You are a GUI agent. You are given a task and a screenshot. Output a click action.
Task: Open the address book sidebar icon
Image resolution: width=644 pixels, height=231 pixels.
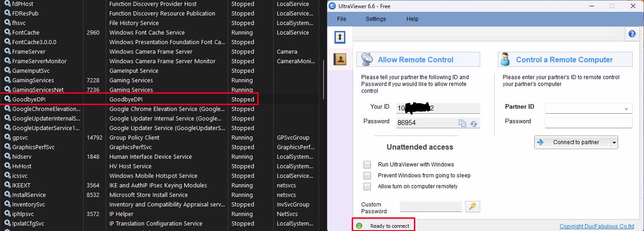pos(340,59)
